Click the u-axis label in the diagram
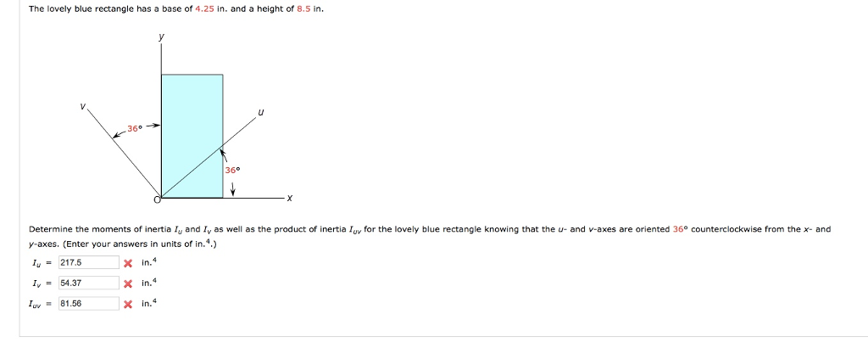The height and width of the screenshot is (348, 868). tap(263, 110)
